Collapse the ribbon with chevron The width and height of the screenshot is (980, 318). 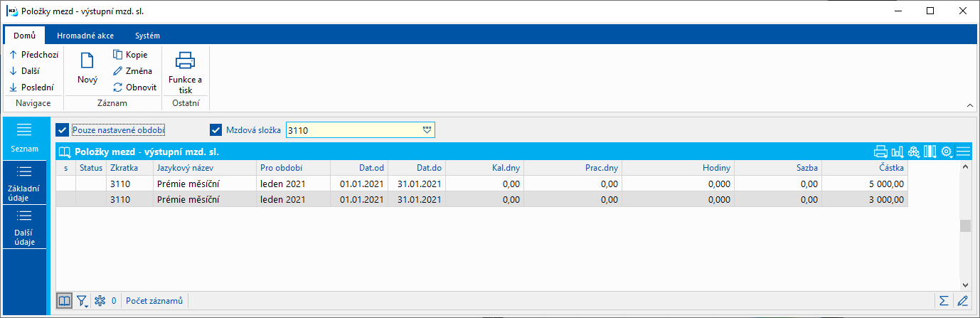point(969,105)
